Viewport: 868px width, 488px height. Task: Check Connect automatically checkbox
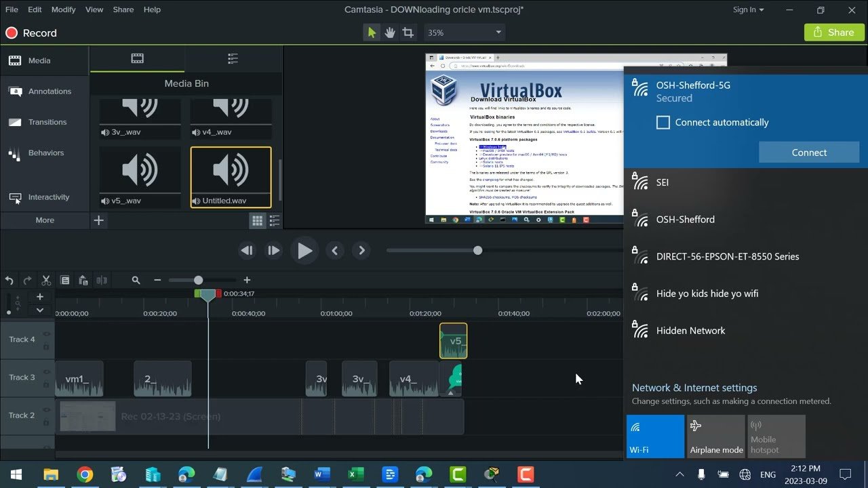pyautogui.click(x=663, y=123)
